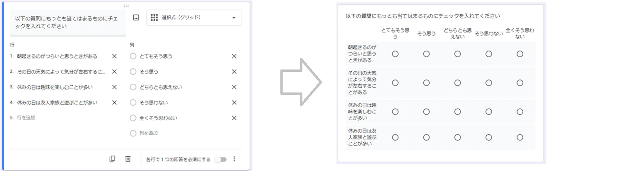Click 列を追加 to add a column
Image resolution: width=644 pixels, height=171 pixels.
coord(148,133)
